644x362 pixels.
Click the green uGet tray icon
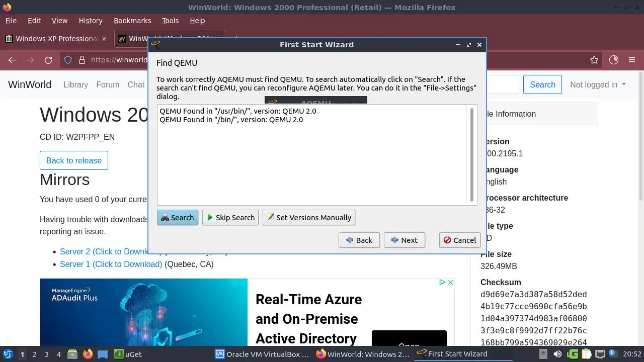pyautogui.click(x=573, y=354)
